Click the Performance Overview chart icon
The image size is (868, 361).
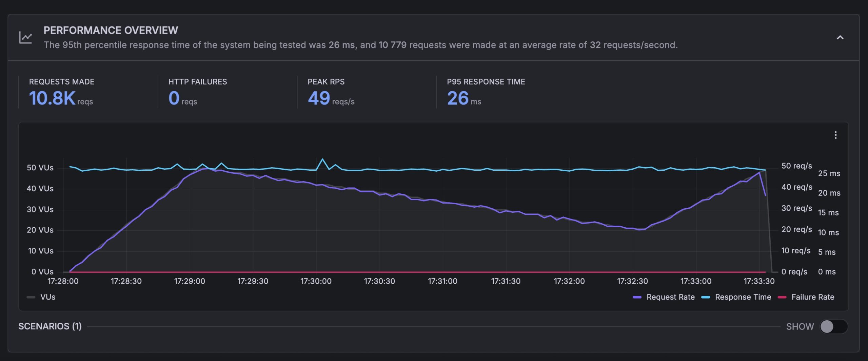(x=26, y=37)
